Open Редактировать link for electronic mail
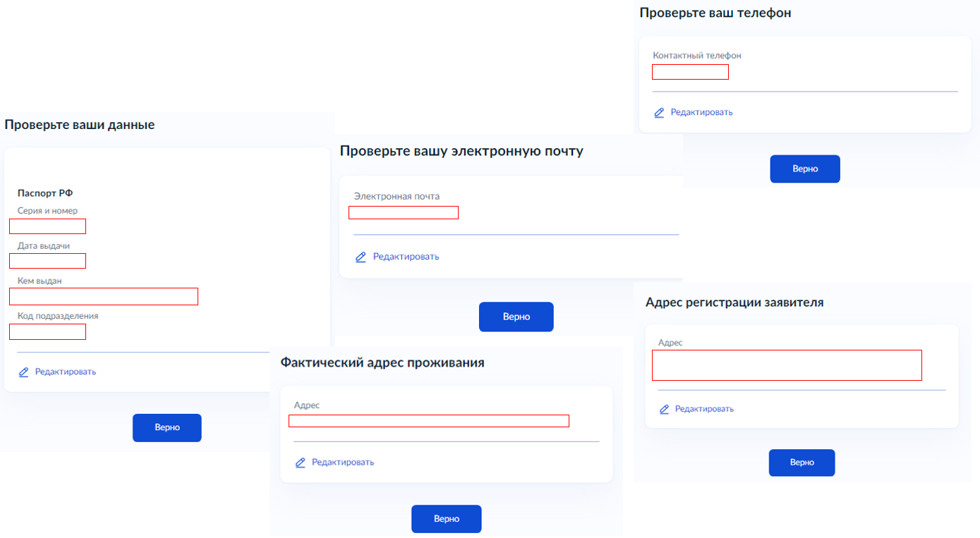The image size is (980, 538). [x=406, y=257]
